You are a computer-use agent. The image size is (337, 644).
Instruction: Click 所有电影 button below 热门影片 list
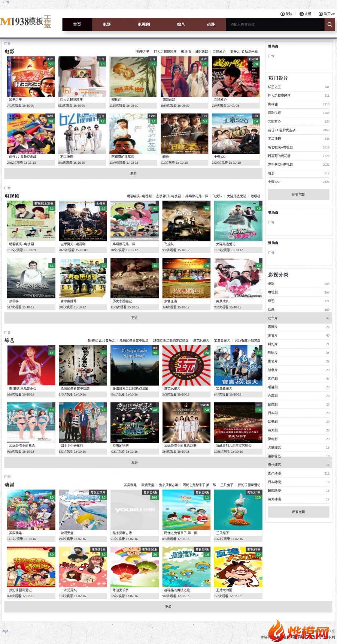tap(298, 195)
